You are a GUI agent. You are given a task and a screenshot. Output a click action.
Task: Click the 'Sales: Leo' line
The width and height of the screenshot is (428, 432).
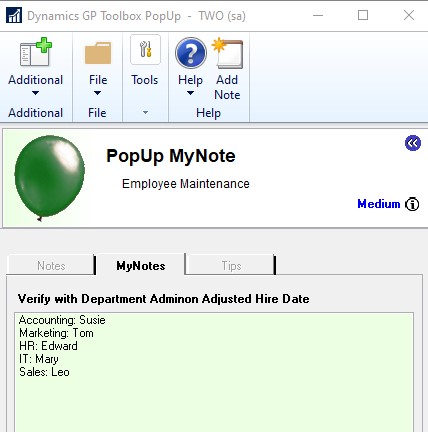coord(44,372)
